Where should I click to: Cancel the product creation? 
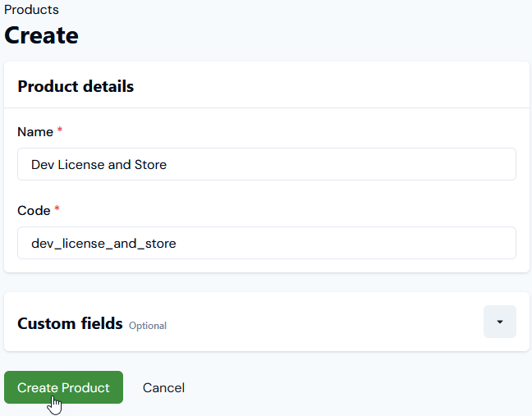[x=163, y=387]
